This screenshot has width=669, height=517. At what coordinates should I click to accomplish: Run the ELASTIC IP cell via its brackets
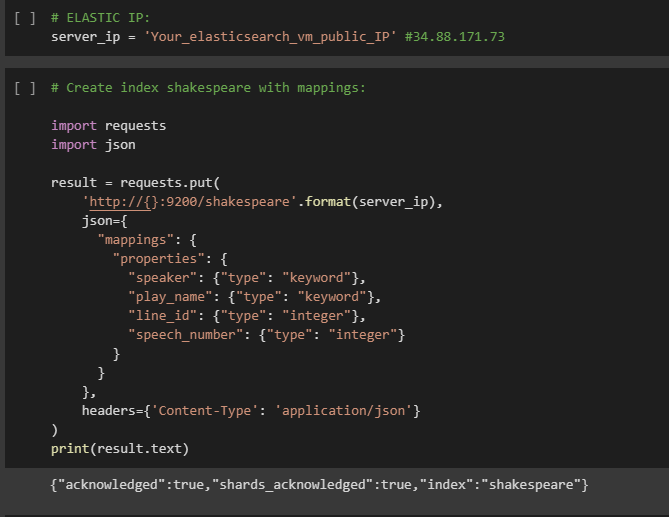tap(25, 18)
